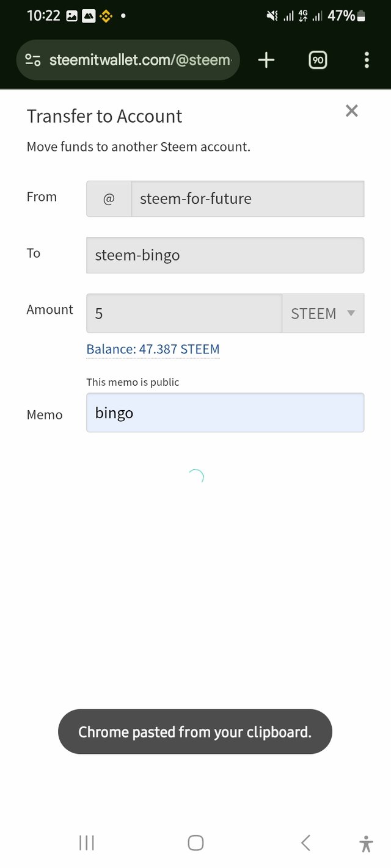Tap the accessibility figure icon
391x868 pixels.
[x=366, y=844]
